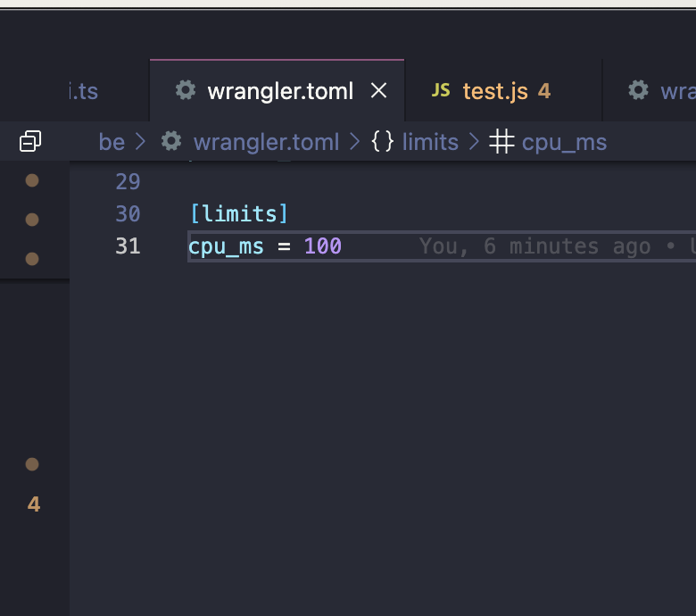Open the limits breadcrumb symbol

[430, 142]
